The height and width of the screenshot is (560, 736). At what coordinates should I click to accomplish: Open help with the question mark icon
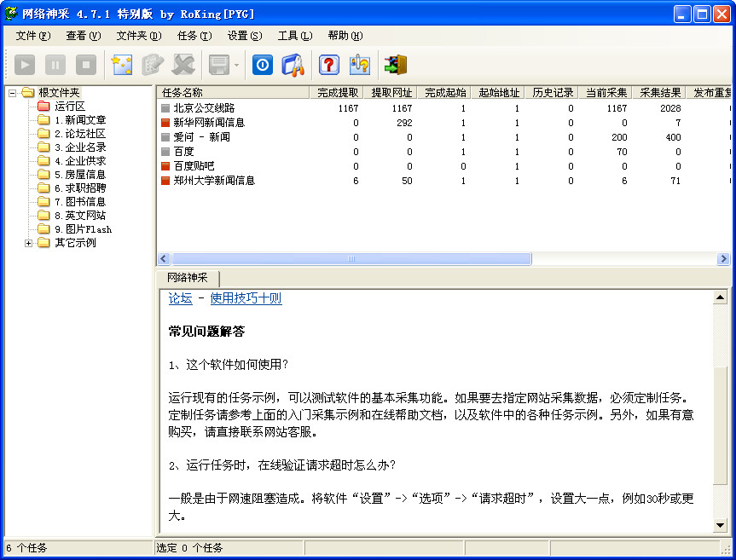pyautogui.click(x=328, y=64)
